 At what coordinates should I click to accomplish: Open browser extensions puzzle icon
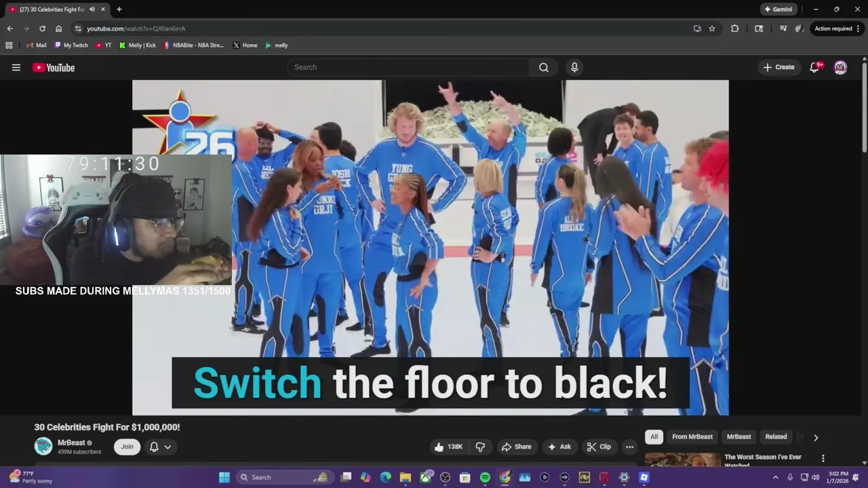click(x=734, y=28)
